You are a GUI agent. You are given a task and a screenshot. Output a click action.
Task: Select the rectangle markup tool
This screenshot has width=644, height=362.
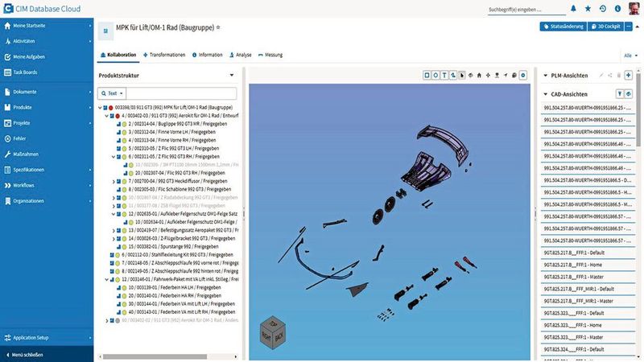427,75
